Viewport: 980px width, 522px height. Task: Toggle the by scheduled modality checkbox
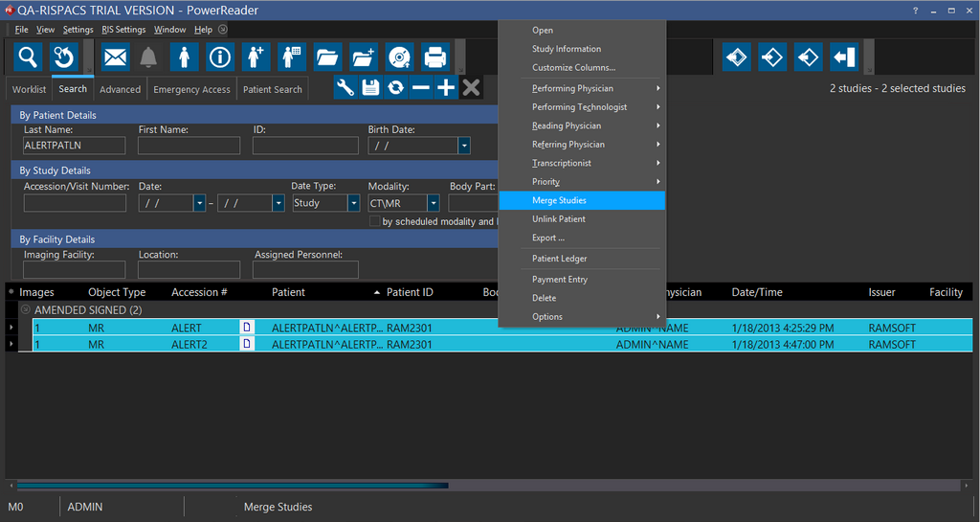pyautogui.click(x=374, y=221)
